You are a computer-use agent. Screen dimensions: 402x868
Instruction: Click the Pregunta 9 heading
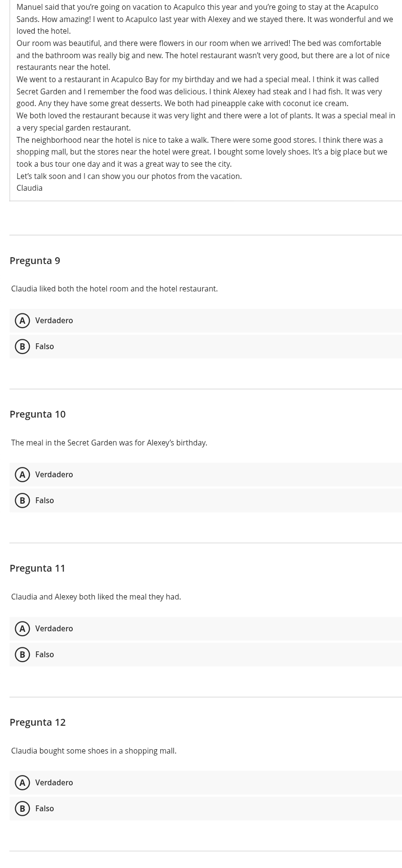point(35,261)
